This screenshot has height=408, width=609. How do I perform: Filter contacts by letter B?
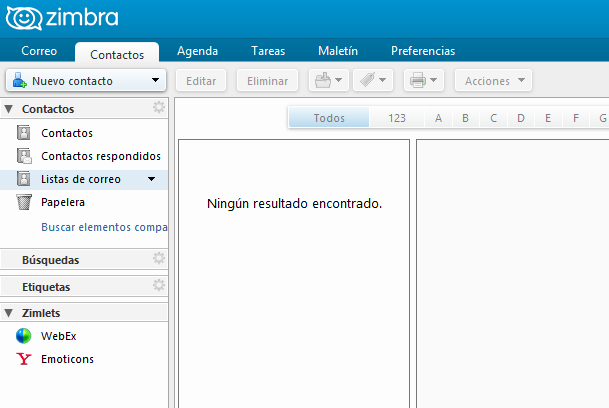(x=466, y=118)
